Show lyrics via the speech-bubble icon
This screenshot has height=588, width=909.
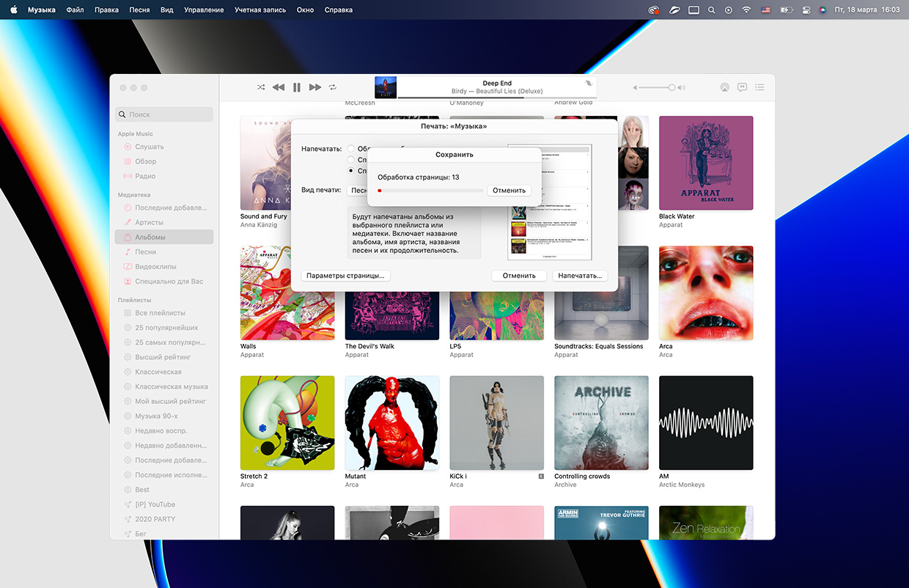tap(742, 87)
